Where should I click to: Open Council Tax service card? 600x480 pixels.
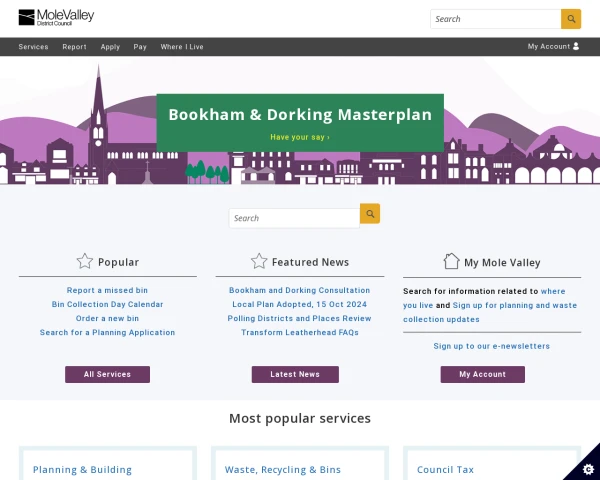pyautogui.click(x=445, y=470)
